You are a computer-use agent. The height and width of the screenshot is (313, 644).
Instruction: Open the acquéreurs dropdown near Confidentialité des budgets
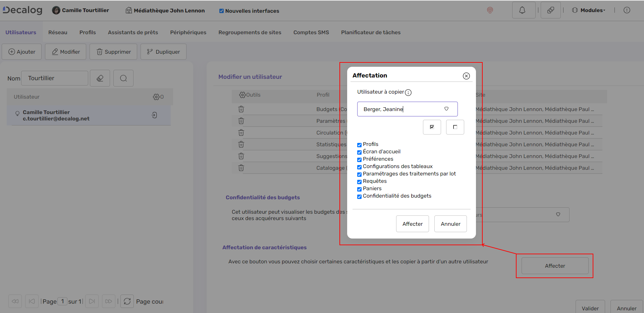558,214
